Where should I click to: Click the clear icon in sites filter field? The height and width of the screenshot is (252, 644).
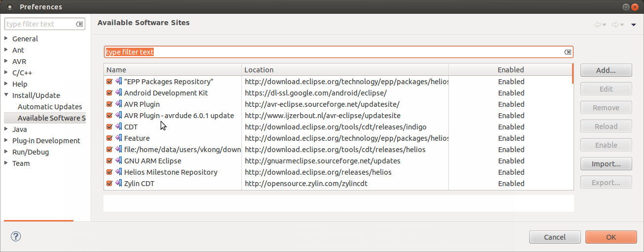[568, 52]
